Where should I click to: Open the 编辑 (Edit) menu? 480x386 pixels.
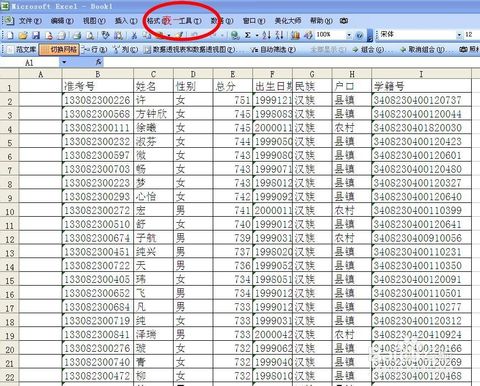[62, 21]
